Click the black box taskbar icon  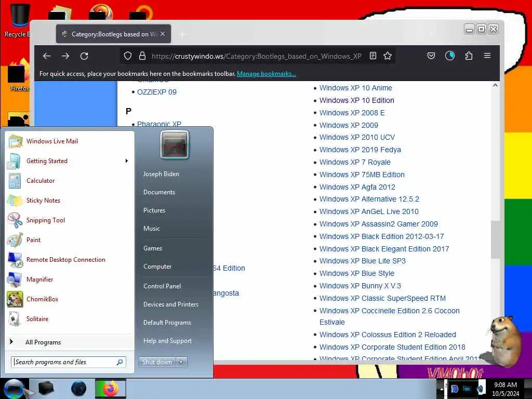click(46, 389)
